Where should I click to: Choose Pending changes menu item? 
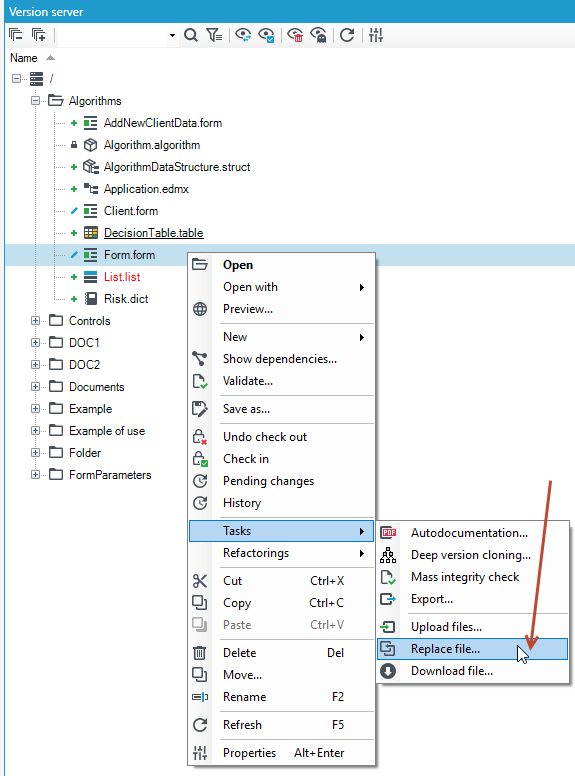pos(282,481)
